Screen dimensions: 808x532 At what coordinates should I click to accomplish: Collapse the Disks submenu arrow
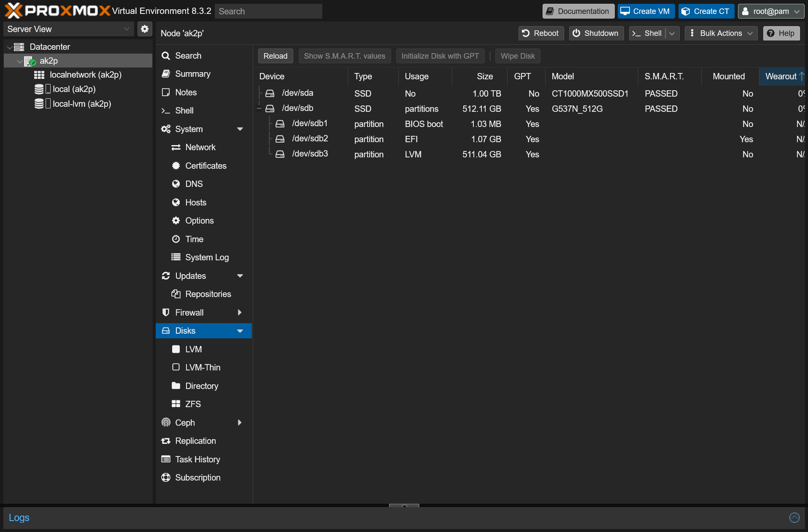tap(240, 331)
